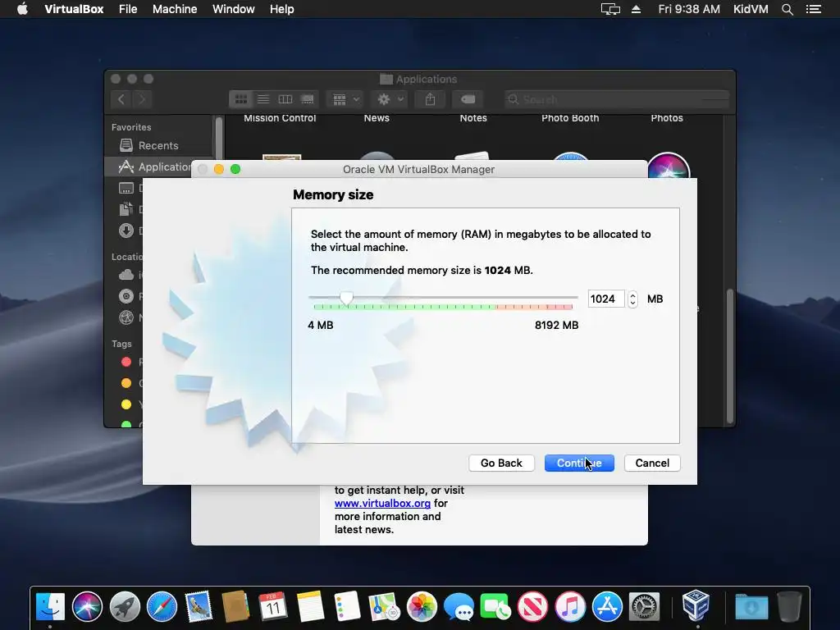Viewport: 840px width, 630px height.
Task: Click the memory size slider handle
Action: (347, 298)
